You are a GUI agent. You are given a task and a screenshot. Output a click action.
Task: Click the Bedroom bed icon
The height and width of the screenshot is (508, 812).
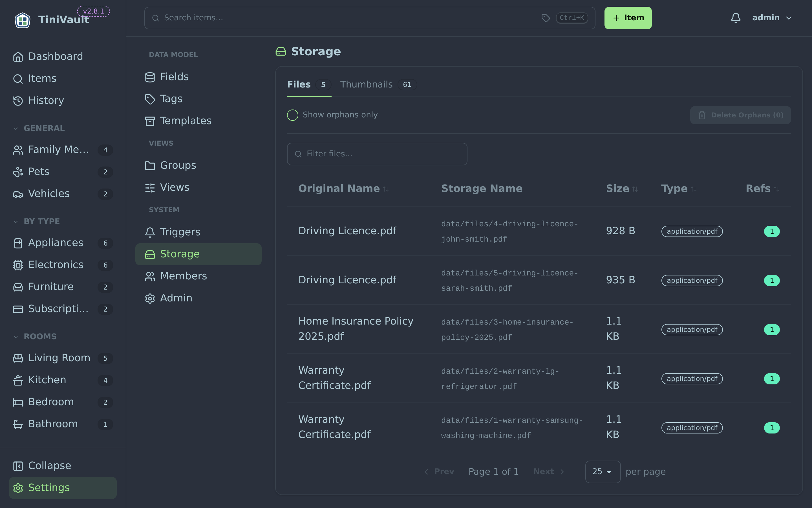tap(18, 402)
